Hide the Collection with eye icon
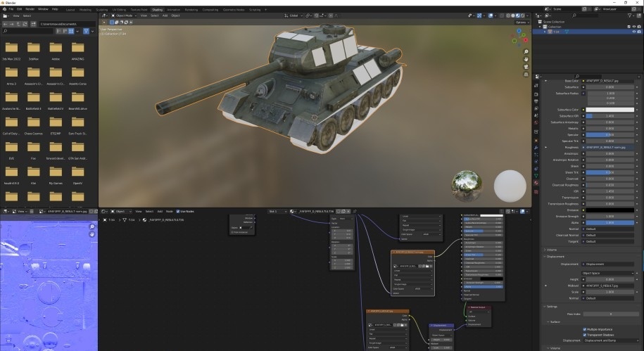This screenshot has height=351, width=644. pyautogui.click(x=633, y=27)
